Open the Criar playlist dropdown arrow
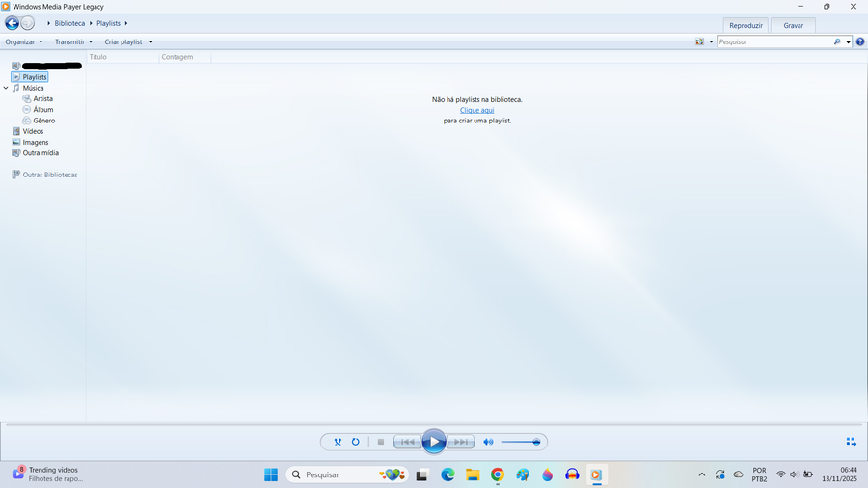The width and height of the screenshot is (868, 488). pos(151,41)
